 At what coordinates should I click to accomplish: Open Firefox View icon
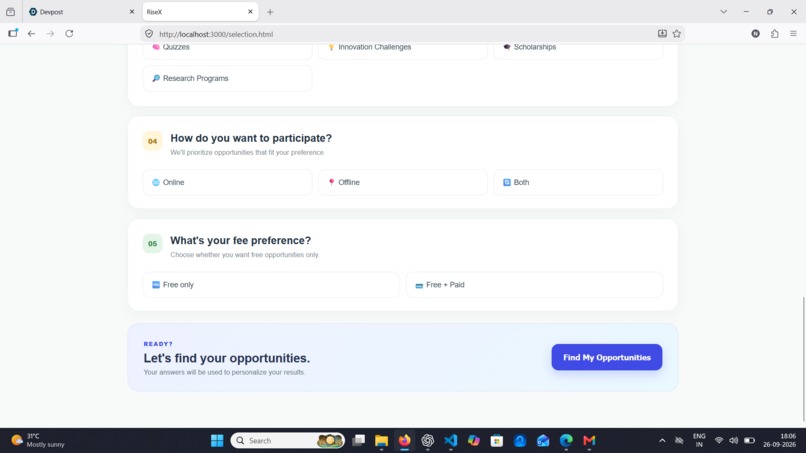click(10, 11)
